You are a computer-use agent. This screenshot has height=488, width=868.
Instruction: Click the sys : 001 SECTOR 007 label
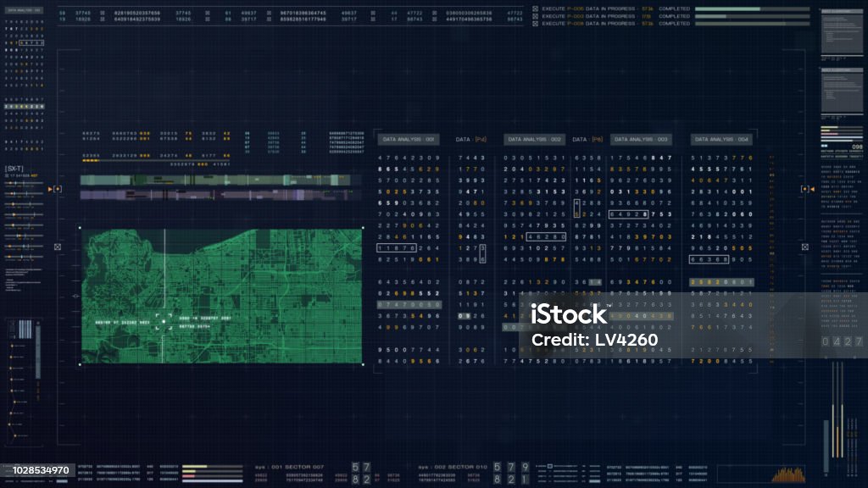(x=290, y=467)
